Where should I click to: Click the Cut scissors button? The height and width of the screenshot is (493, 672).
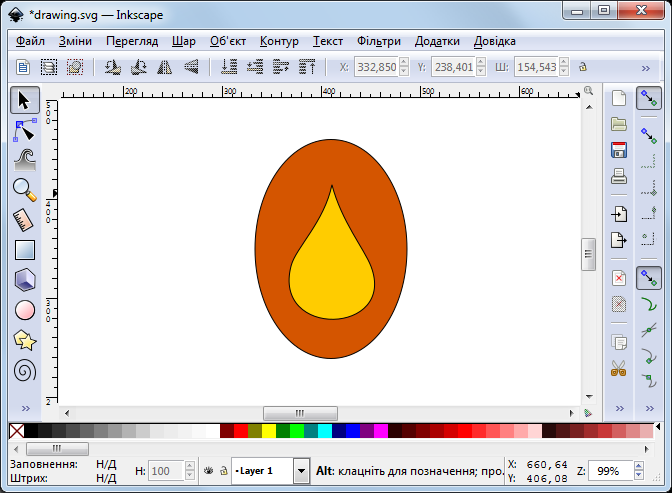(x=619, y=368)
